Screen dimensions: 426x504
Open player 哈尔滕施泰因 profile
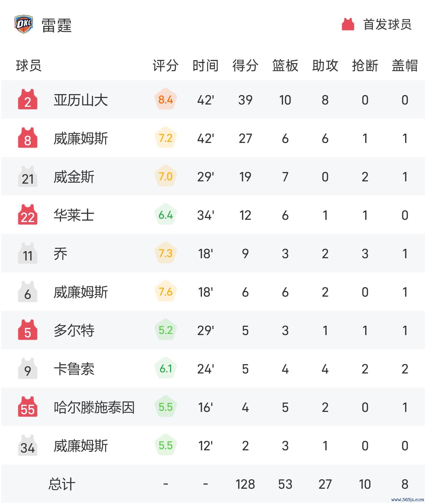(x=94, y=407)
